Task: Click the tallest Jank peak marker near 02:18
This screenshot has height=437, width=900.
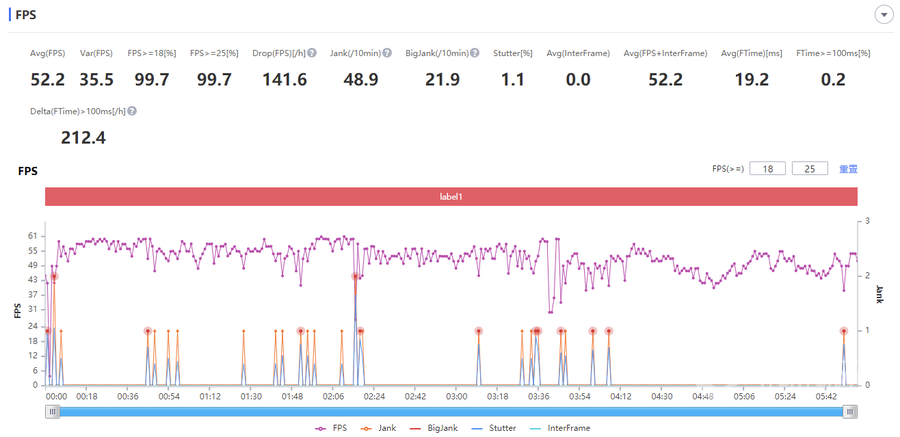Action: coord(355,276)
